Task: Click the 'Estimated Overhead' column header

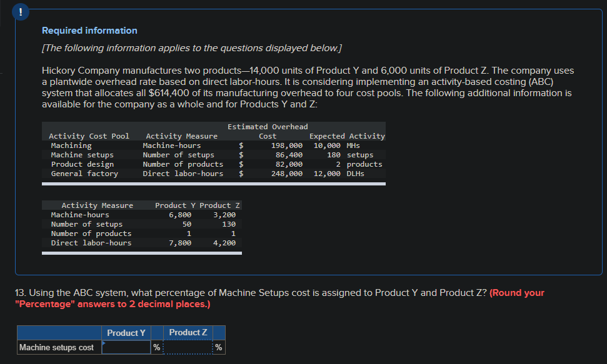Action: click(x=268, y=127)
